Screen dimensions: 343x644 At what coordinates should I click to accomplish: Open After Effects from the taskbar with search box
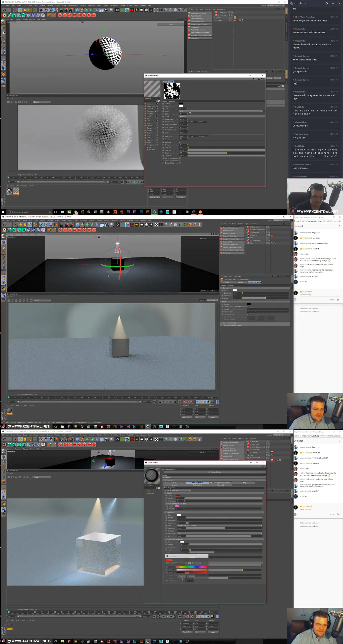[x=128, y=212]
